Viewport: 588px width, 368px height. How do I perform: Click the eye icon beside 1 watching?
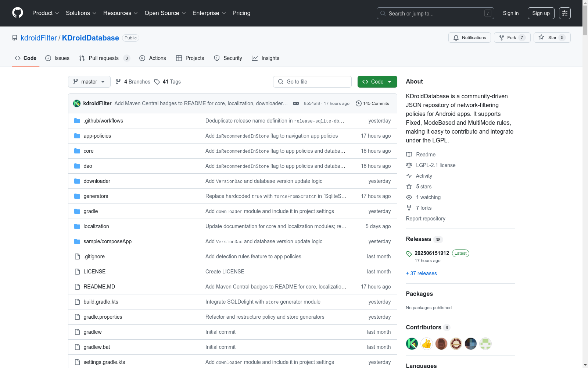click(409, 197)
